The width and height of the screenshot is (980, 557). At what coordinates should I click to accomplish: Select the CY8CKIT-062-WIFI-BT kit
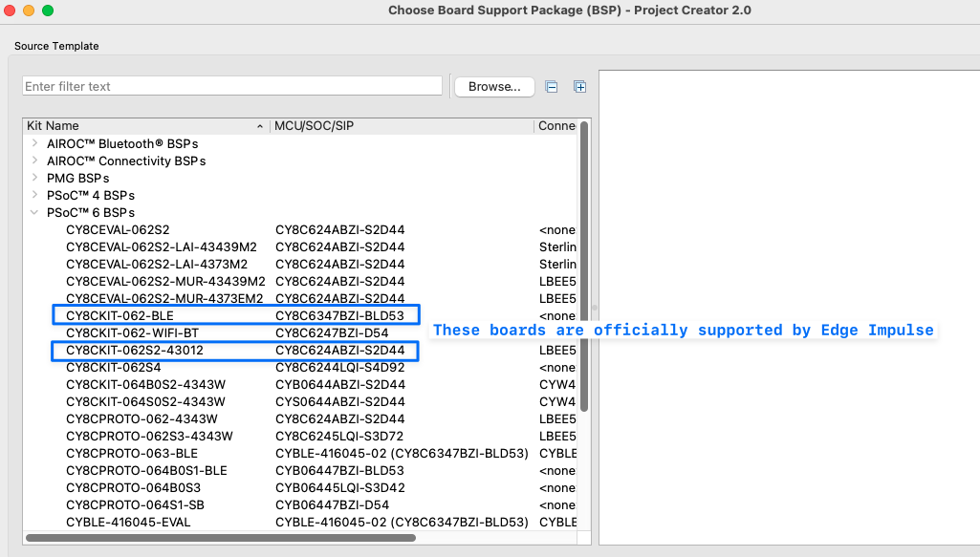coord(133,332)
